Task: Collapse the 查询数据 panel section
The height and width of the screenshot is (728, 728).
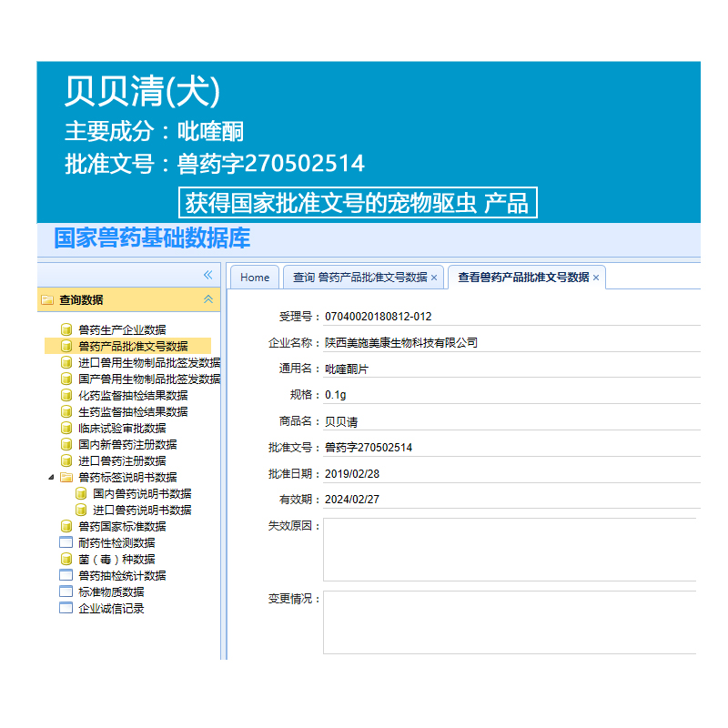Action: tap(207, 299)
